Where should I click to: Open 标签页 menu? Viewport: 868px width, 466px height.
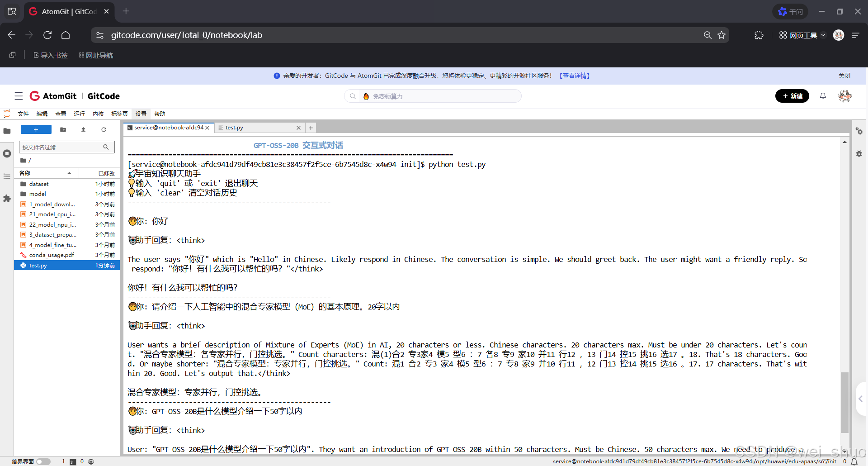pos(119,114)
